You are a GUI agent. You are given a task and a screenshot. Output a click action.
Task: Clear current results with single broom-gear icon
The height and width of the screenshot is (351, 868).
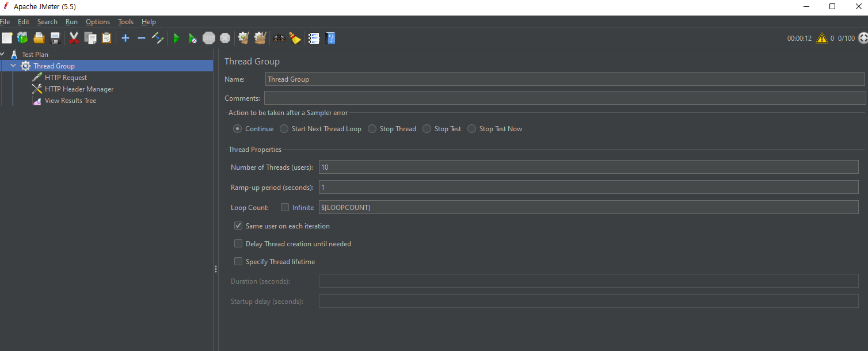[243, 38]
